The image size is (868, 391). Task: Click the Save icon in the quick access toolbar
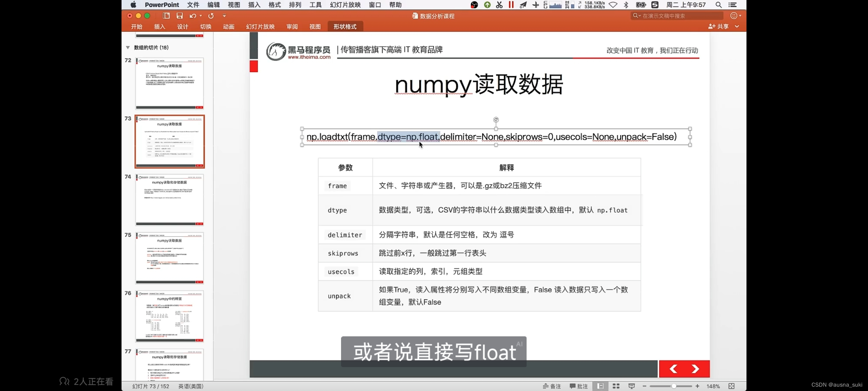[x=180, y=16]
